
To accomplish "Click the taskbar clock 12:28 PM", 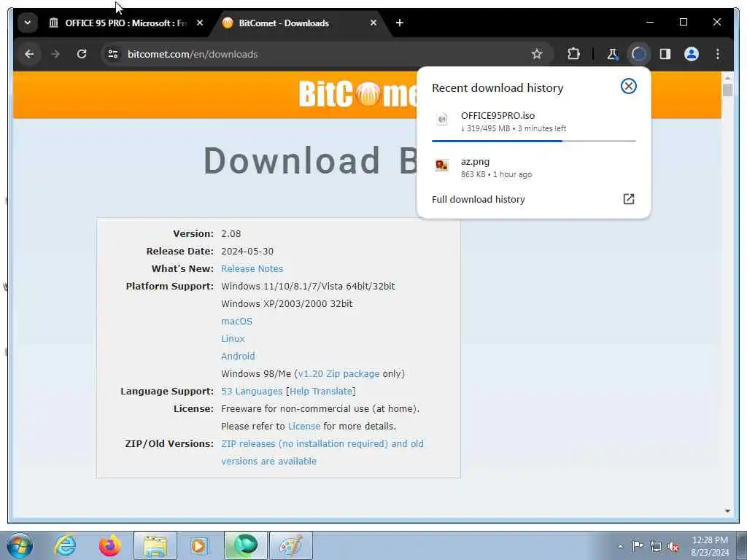I will (x=710, y=540).
